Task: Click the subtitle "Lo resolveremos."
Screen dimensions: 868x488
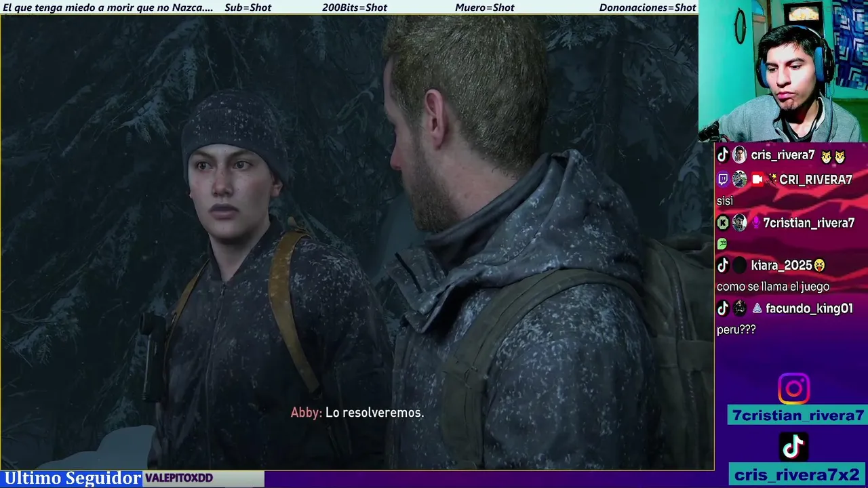Action: [374, 412]
